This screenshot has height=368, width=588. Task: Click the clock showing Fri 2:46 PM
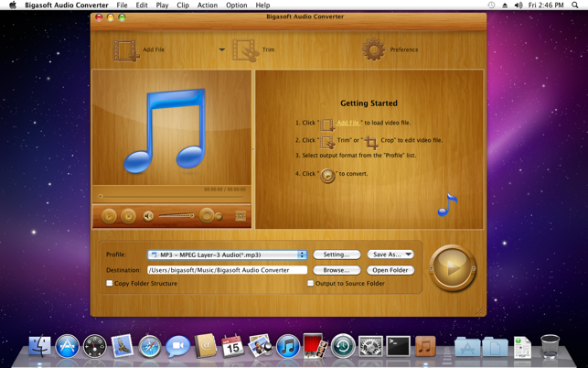pyautogui.click(x=546, y=5)
